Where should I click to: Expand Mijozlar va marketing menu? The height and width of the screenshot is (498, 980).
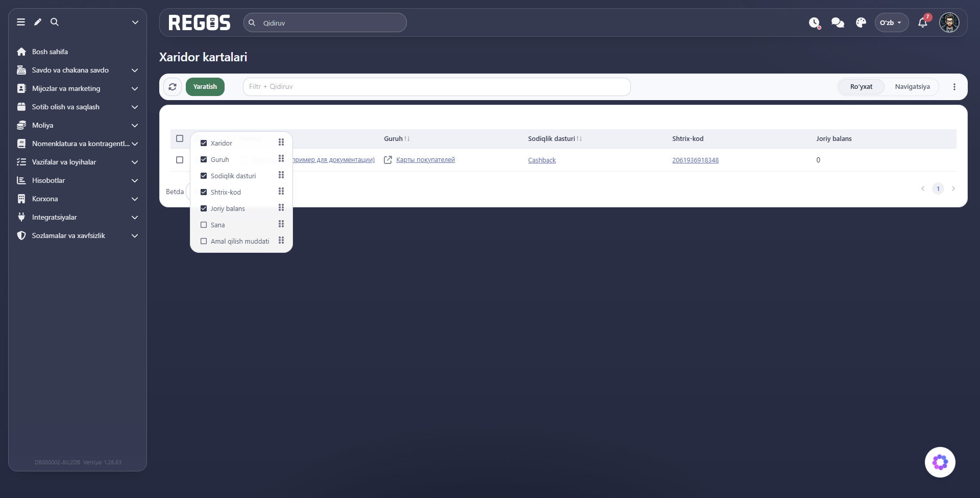(78, 88)
